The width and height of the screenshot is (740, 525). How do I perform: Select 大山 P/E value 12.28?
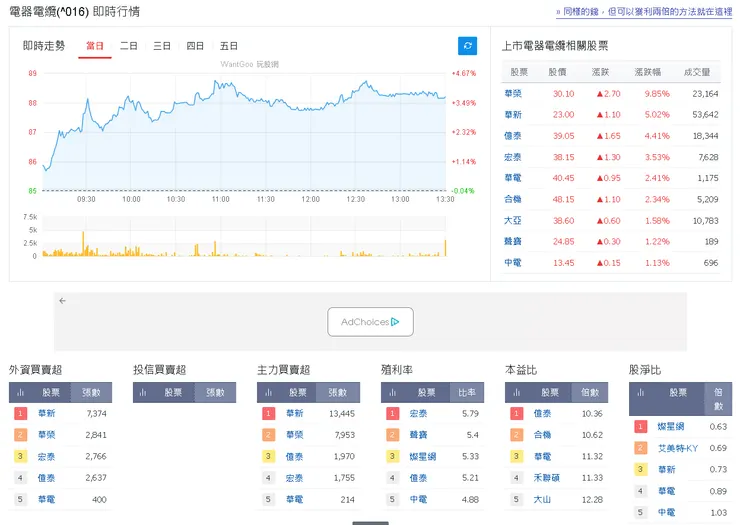coord(592,499)
